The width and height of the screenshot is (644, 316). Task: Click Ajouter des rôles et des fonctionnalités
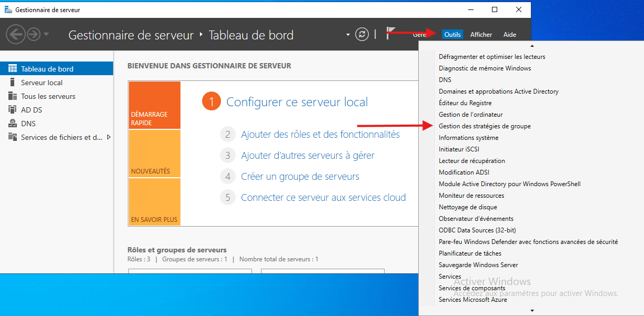[320, 135]
